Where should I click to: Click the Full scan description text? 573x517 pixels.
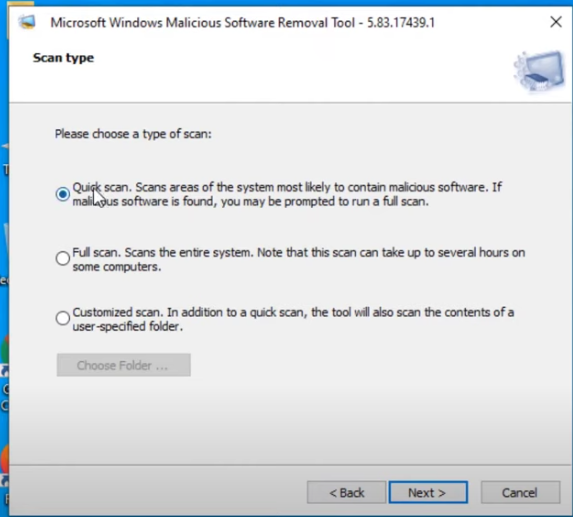point(299,259)
